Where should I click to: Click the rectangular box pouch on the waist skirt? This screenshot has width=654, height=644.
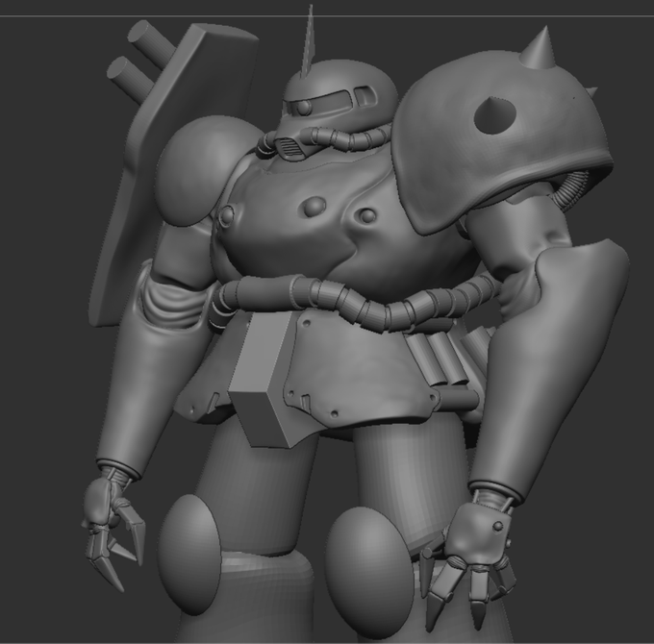coord(265,379)
